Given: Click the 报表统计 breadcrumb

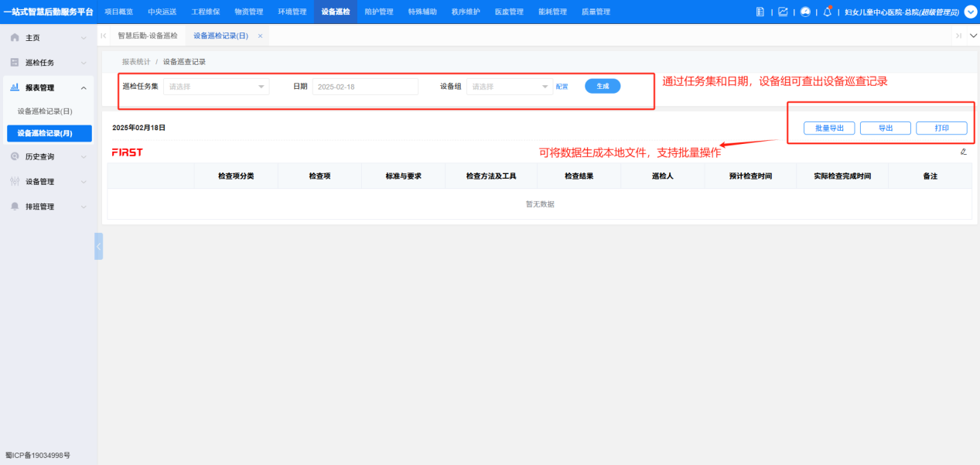Looking at the screenshot, I should pyautogui.click(x=136, y=61).
